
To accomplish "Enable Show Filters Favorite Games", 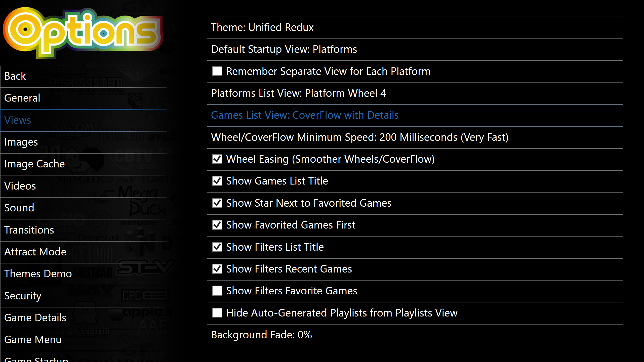I will click(x=217, y=291).
